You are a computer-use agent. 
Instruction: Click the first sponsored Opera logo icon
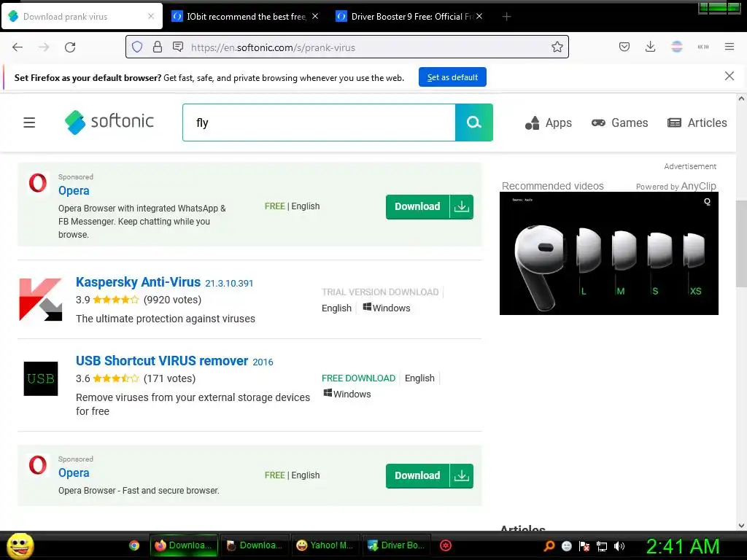coord(38,183)
